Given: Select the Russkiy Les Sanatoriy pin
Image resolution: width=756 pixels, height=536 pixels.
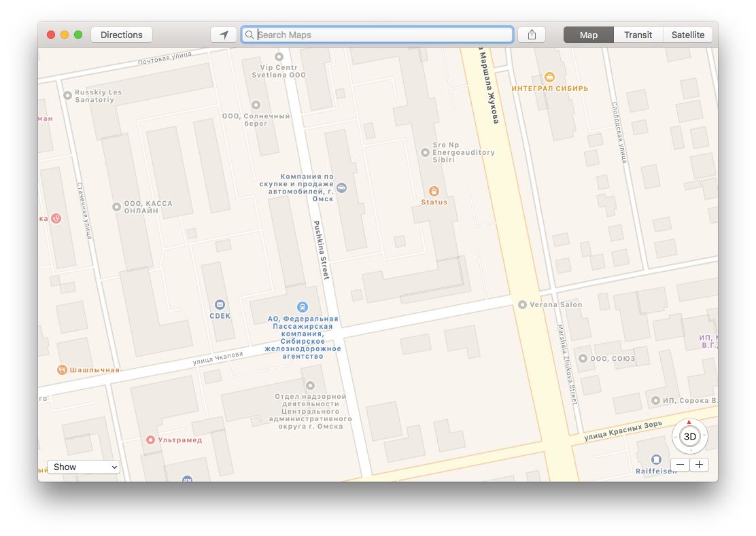Looking at the screenshot, I should pos(67,95).
